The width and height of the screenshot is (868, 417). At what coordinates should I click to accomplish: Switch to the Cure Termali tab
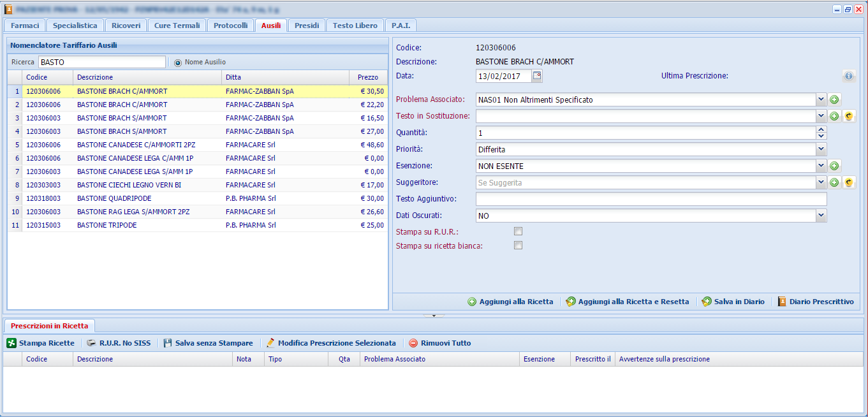click(x=177, y=26)
